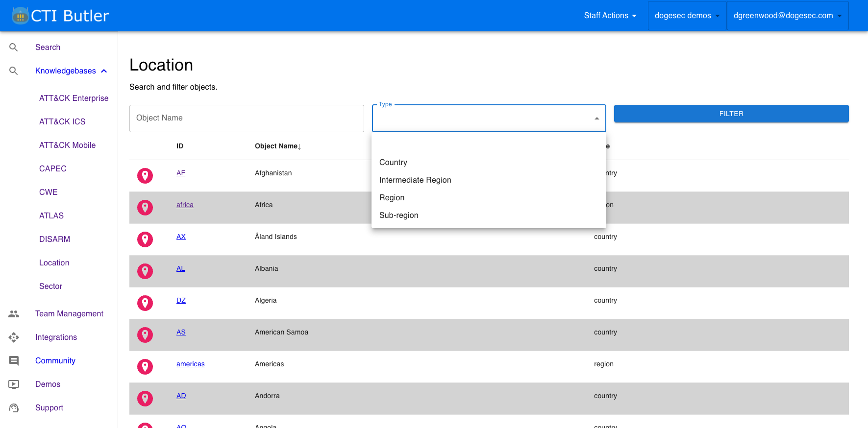This screenshot has width=868, height=428.
Task: Expand the dgreenwood@dogesec.com account menu
Action: tap(787, 16)
